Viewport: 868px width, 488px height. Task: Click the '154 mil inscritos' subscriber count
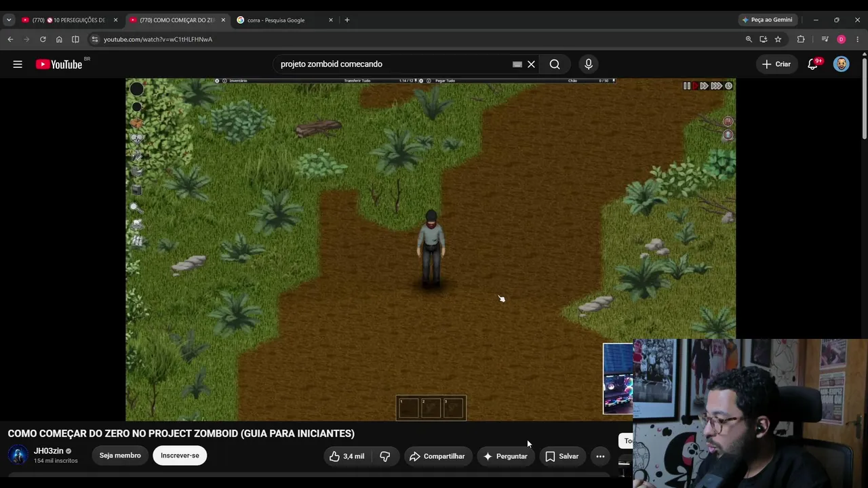(56, 461)
